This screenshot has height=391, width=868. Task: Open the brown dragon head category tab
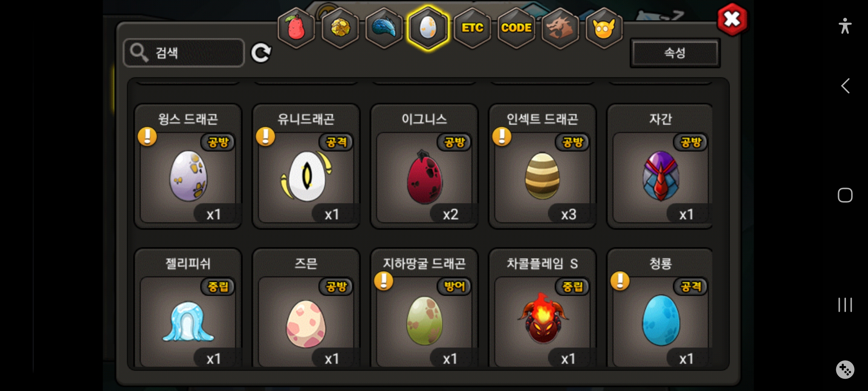(560, 28)
